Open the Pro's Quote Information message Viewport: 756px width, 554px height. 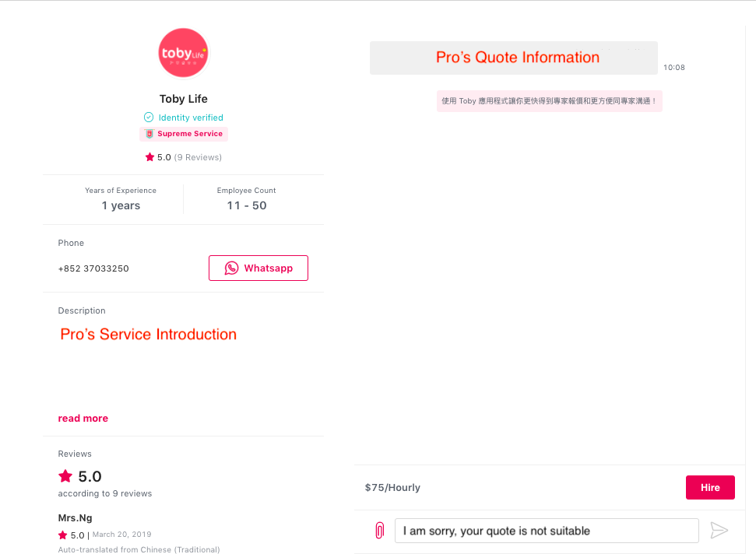514,58
